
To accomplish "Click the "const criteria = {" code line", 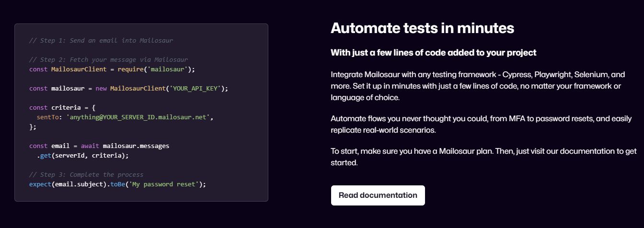I will (x=58, y=108).
